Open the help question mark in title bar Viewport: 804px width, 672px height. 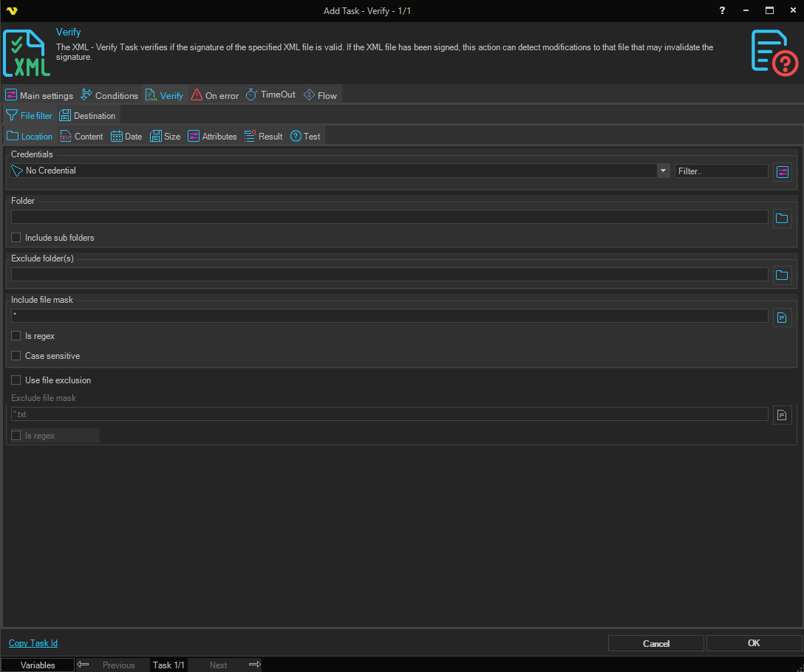[722, 10]
